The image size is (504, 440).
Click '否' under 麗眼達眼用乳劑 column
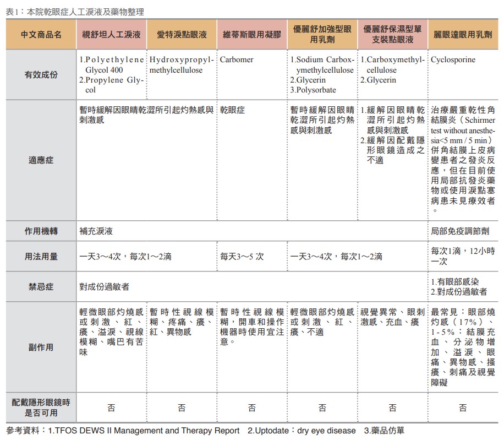(463, 408)
